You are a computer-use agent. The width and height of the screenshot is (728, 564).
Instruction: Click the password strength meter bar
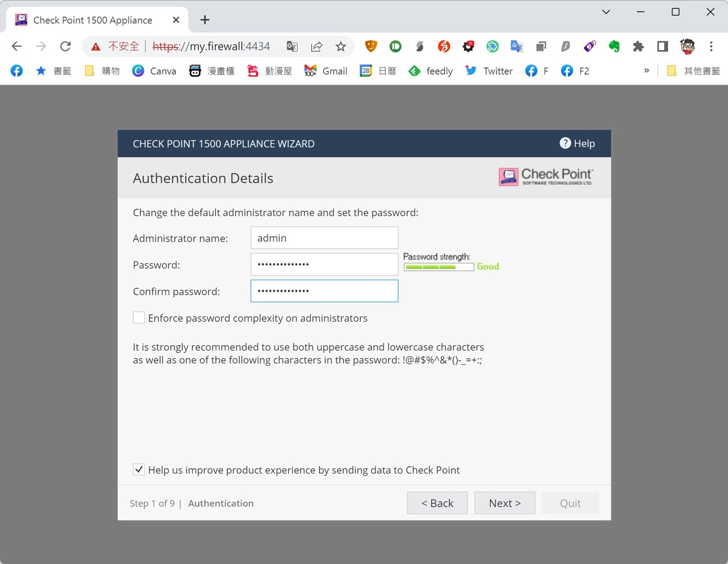coord(439,267)
